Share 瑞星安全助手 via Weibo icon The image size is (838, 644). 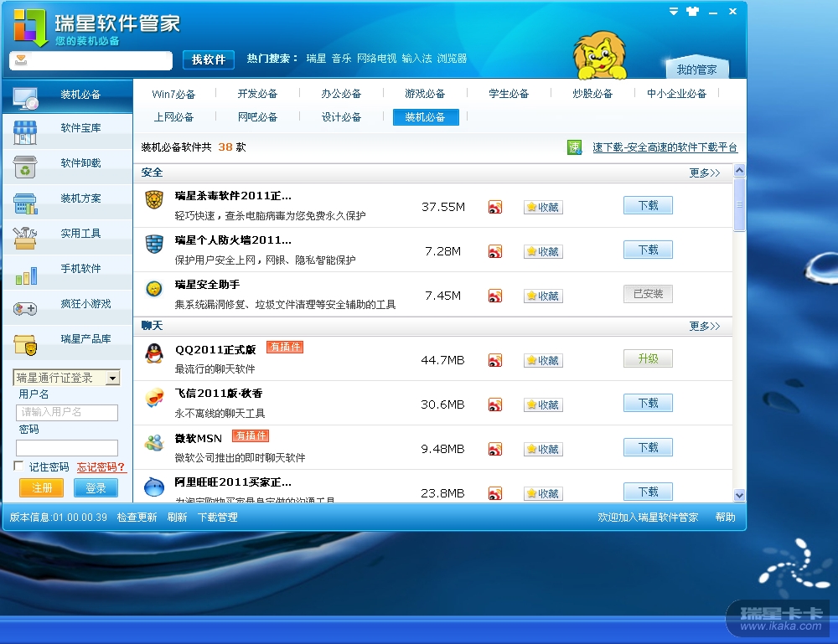495,296
